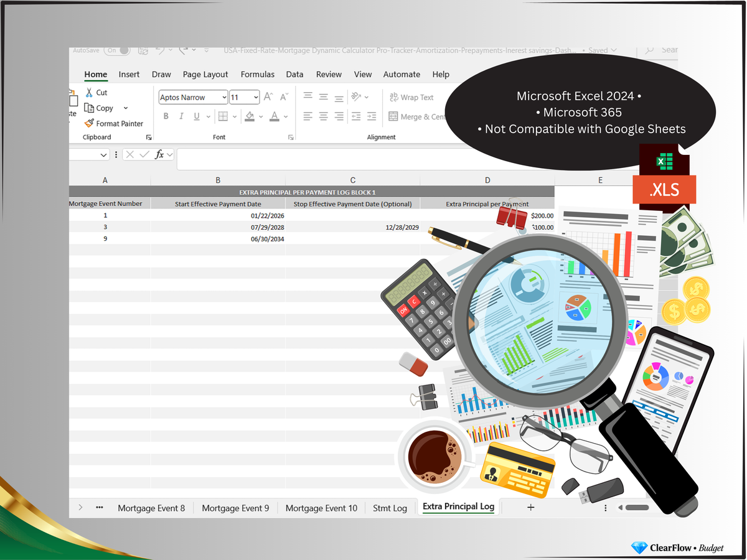Viewport: 747px width, 560px height.
Task: Open the Name Box dropdown arrow
Action: [104, 154]
